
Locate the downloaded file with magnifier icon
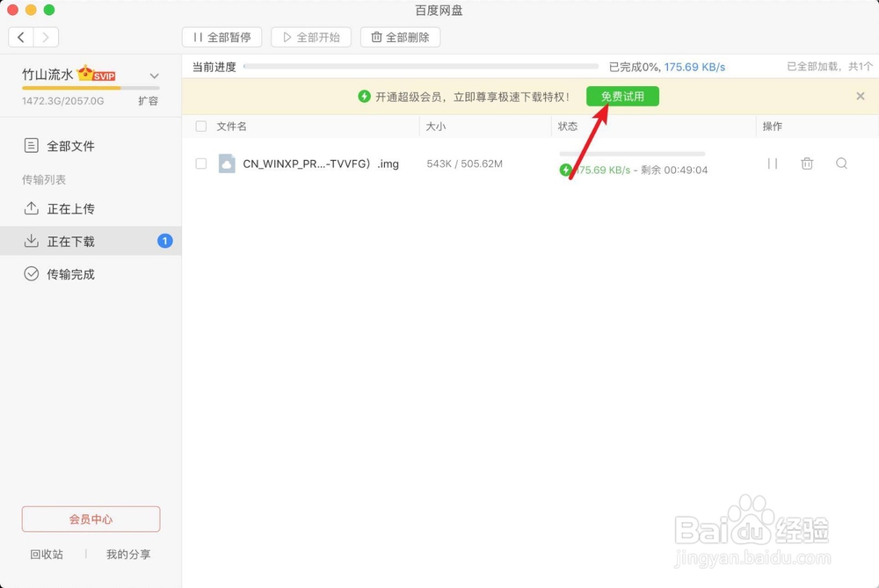point(841,163)
